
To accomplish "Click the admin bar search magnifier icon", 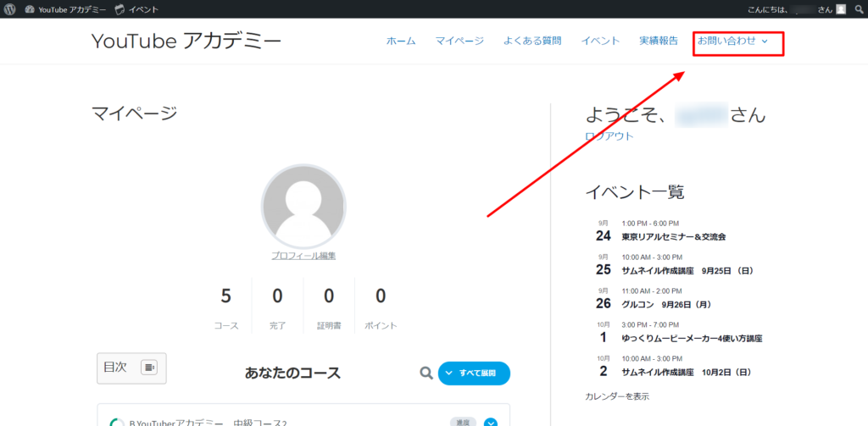I will tap(859, 8).
